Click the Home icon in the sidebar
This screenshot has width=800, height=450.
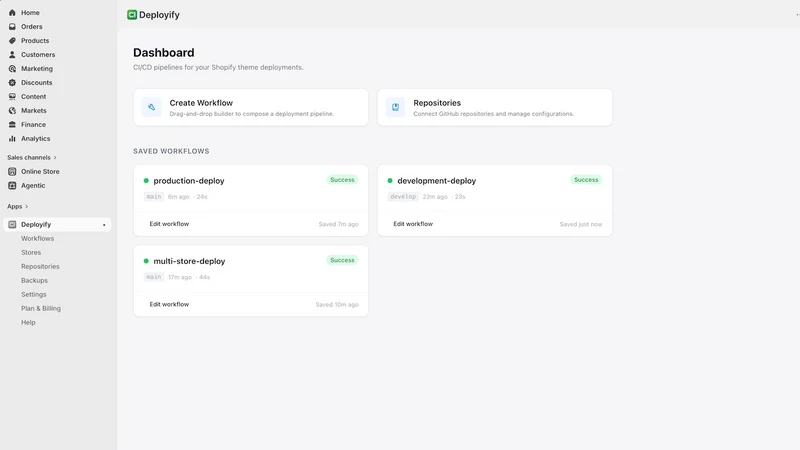tap(12, 13)
